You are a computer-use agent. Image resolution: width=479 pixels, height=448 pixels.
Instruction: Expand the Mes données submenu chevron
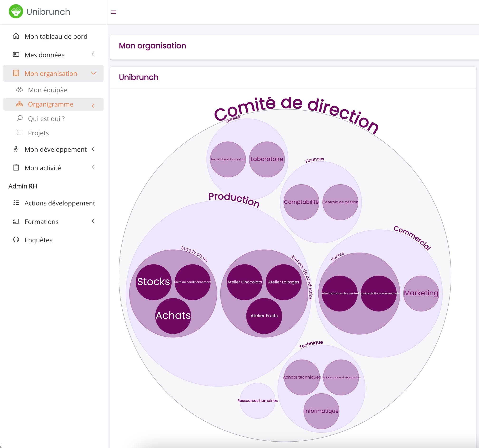93,55
